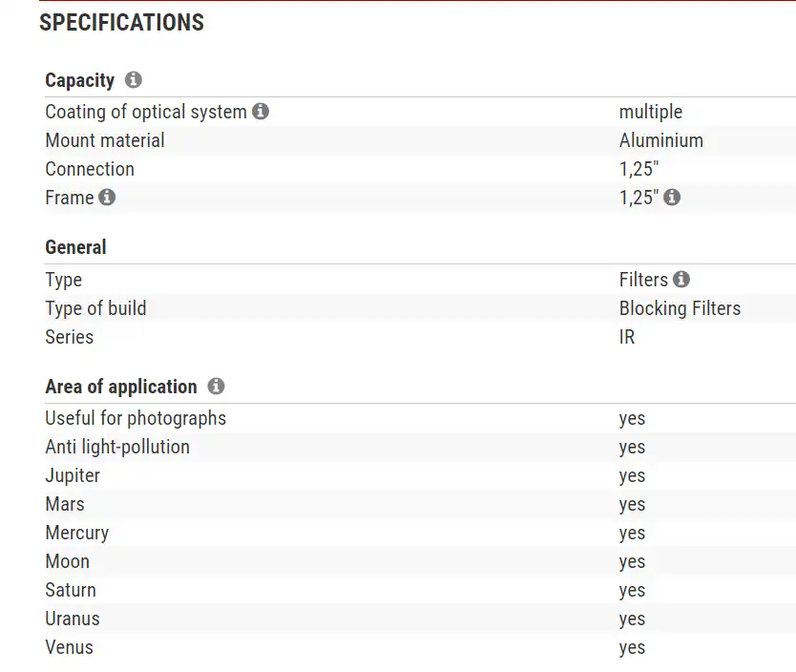Open info icon next to Coating of optical system

pos(261,112)
